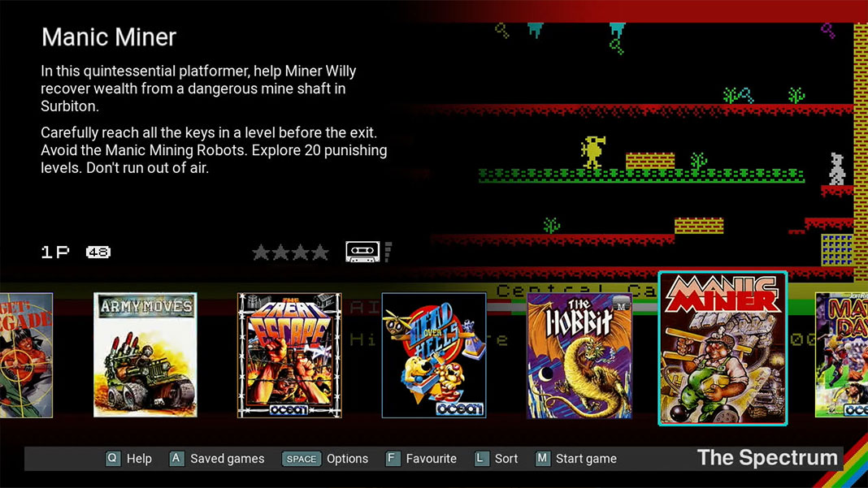Open Saved games

click(228, 459)
